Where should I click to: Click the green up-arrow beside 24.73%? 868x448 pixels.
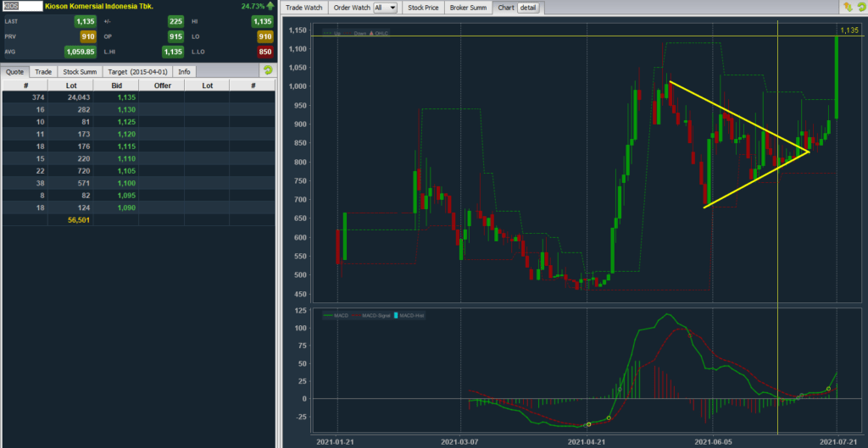click(270, 6)
